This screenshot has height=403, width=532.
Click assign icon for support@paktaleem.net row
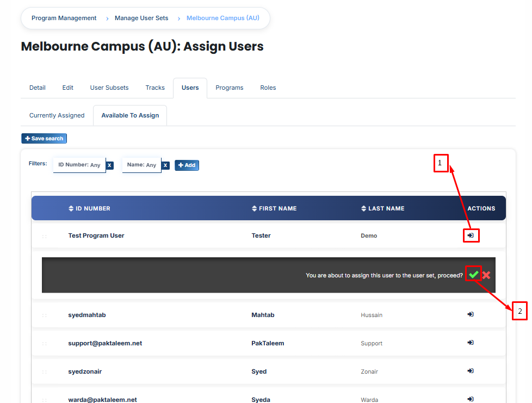pyautogui.click(x=471, y=343)
